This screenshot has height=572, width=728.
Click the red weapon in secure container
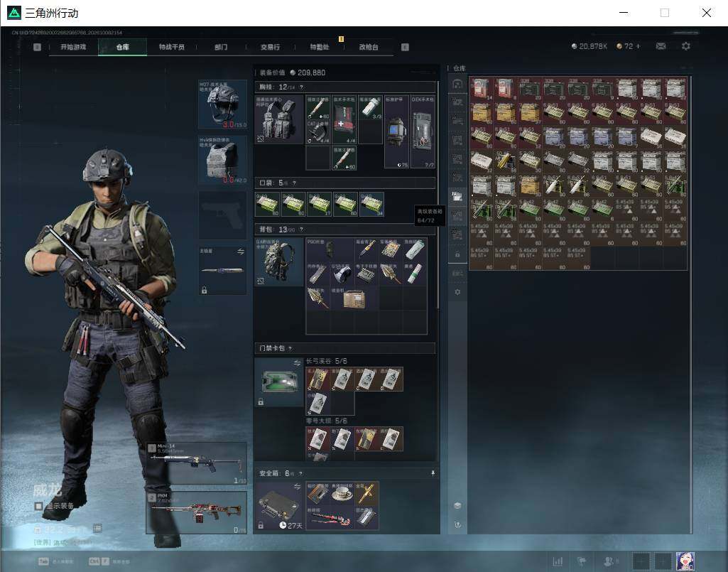click(x=330, y=517)
